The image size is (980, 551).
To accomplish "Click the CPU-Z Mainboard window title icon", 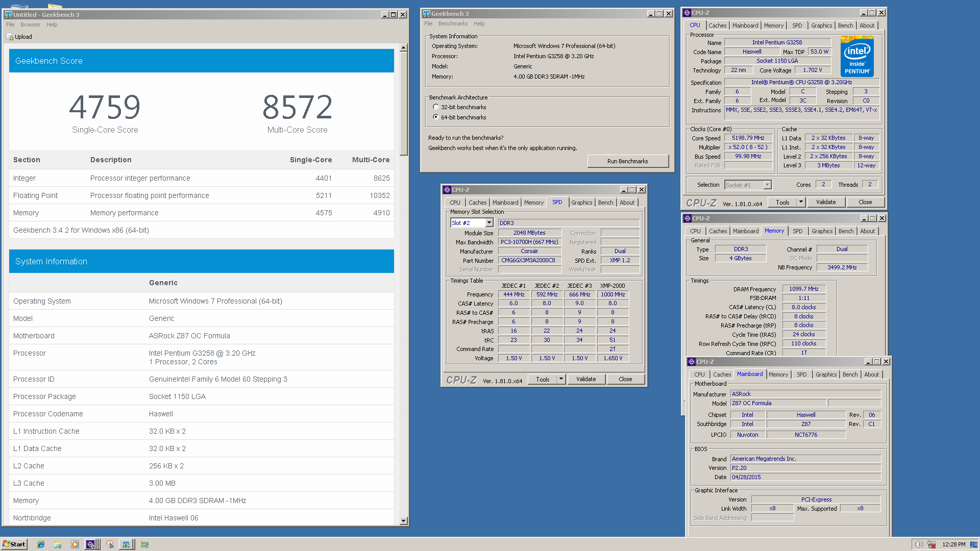I will point(692,362).
